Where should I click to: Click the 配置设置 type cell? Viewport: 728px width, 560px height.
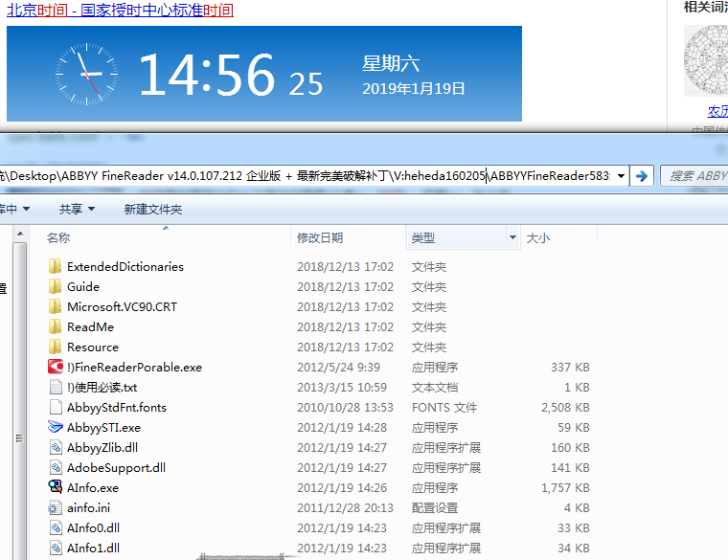pos(435,508)
